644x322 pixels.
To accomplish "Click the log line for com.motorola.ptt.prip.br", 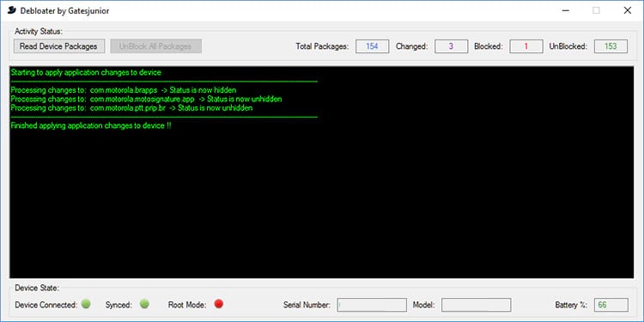I will [131, 108].
